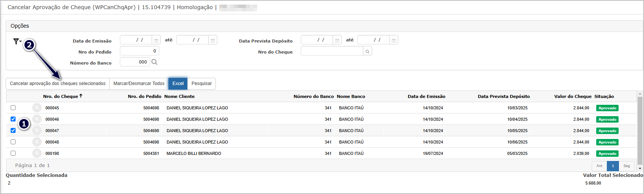Check the box for cheque 000045
The width and height of the screenshot is (644, 194).
click(x=13, y=108)
